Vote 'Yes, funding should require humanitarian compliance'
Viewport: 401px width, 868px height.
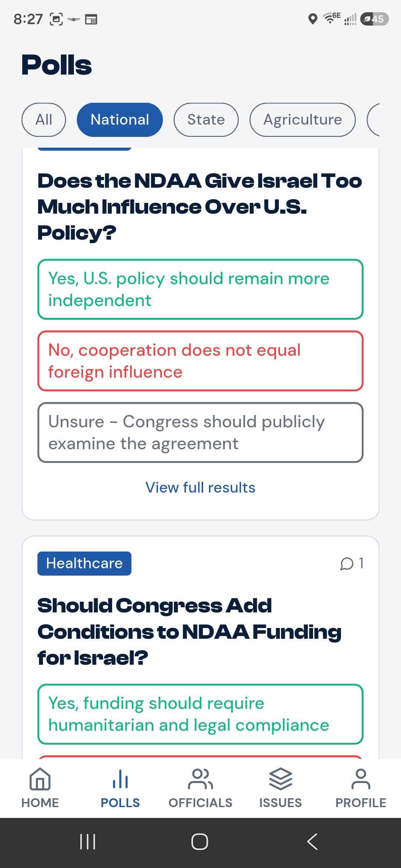click(200, 714)
